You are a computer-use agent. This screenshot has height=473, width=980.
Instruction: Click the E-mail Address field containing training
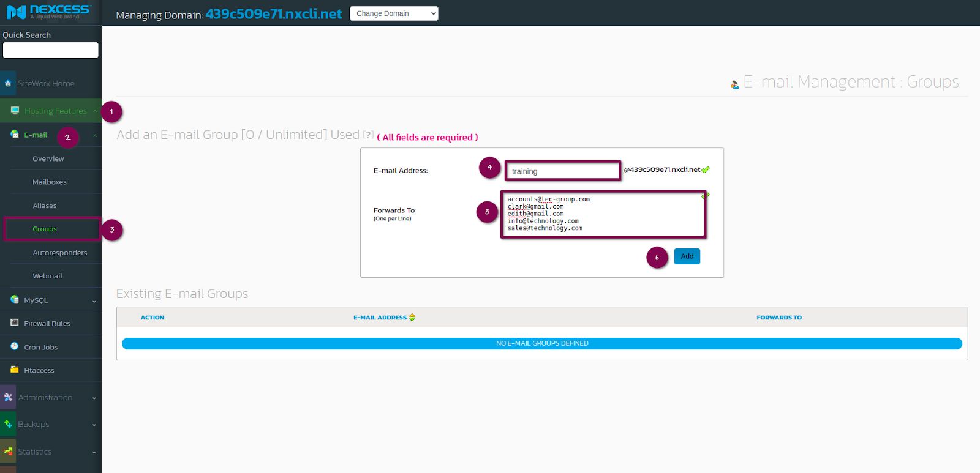click(563, 171)
